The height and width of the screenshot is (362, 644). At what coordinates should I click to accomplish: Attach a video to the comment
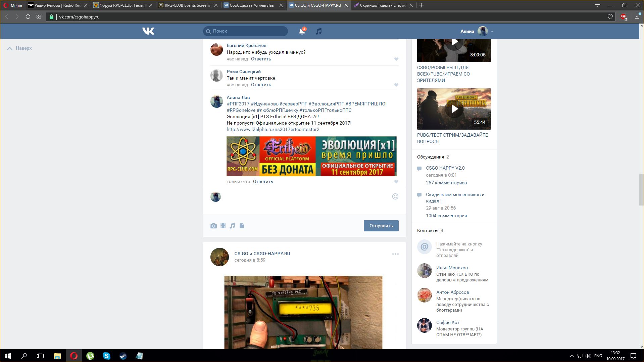click(x=223, y=226)
